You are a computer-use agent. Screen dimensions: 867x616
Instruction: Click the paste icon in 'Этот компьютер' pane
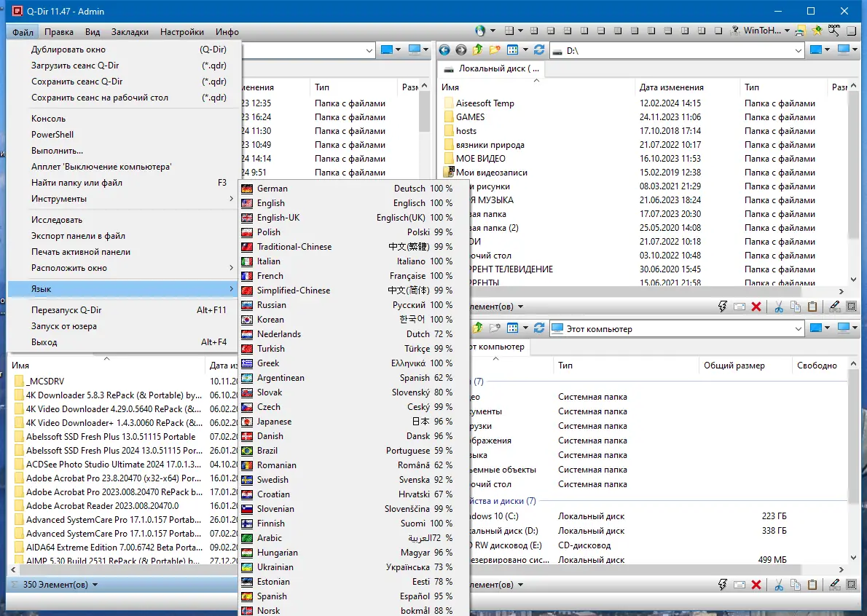pos(812,585)
